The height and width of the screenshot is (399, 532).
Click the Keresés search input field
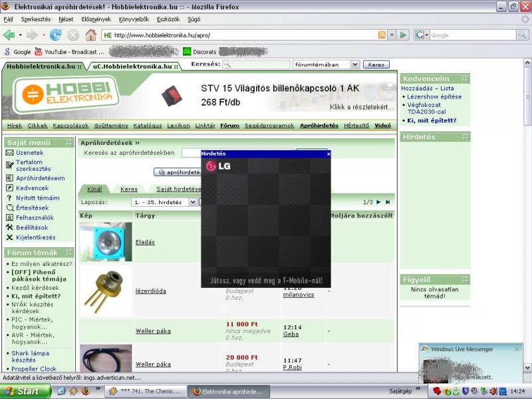(257, 65)
